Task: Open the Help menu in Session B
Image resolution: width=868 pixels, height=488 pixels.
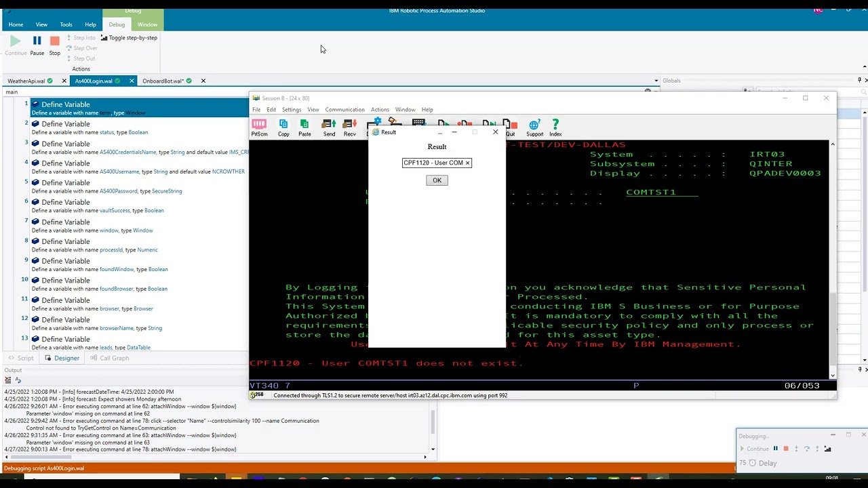Action: [x=427, y=110]
